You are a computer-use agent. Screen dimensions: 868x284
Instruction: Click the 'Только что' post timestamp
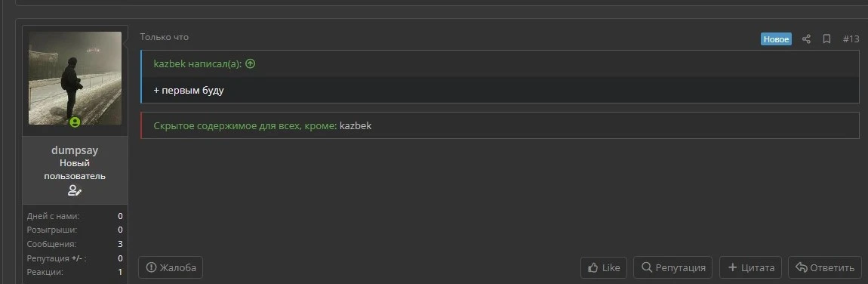165,37
